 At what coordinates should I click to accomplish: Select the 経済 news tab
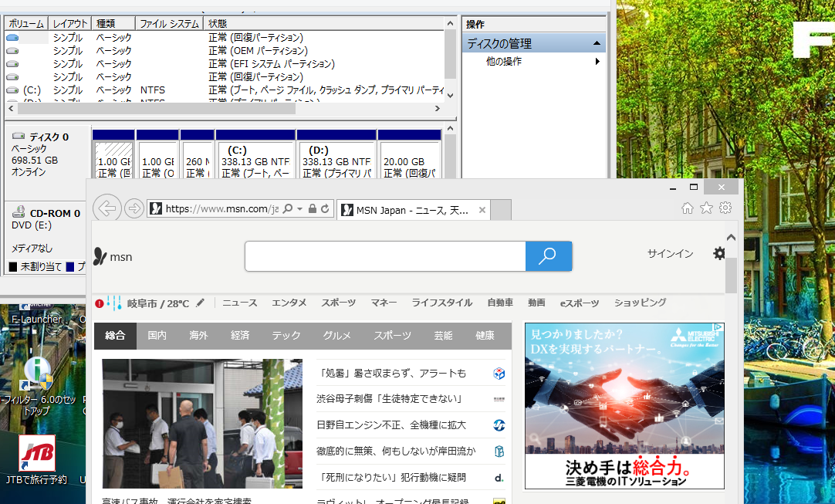pos(240,336)
